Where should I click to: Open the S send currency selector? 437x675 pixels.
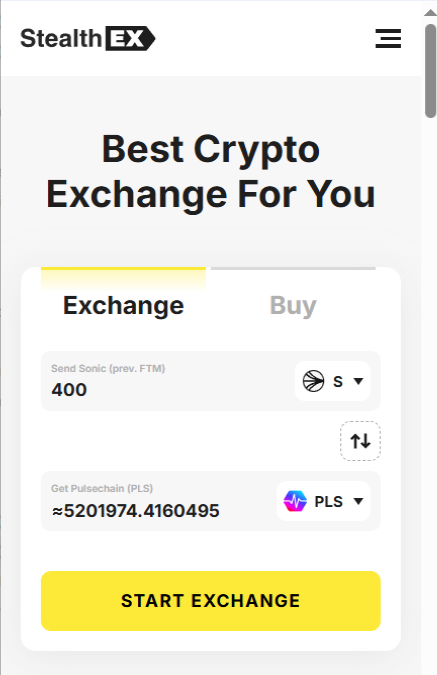pos(332,381)
